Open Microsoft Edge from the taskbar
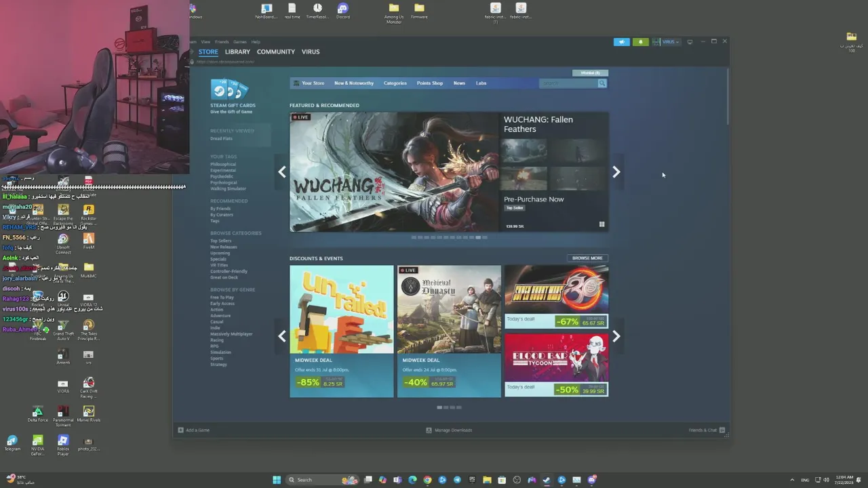868x488 pixels. (412, 480)
